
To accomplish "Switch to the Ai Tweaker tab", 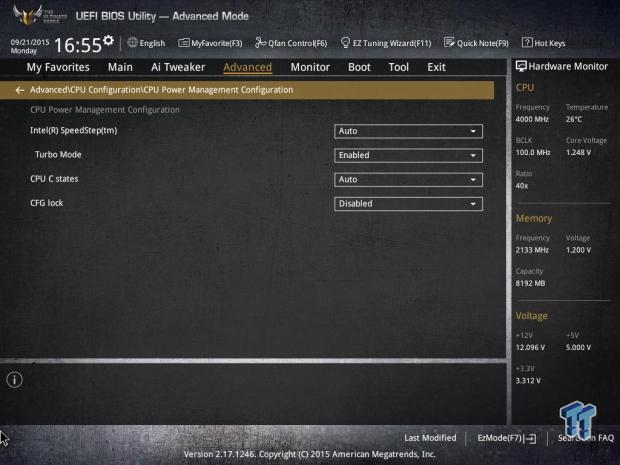I will (178, 67).
